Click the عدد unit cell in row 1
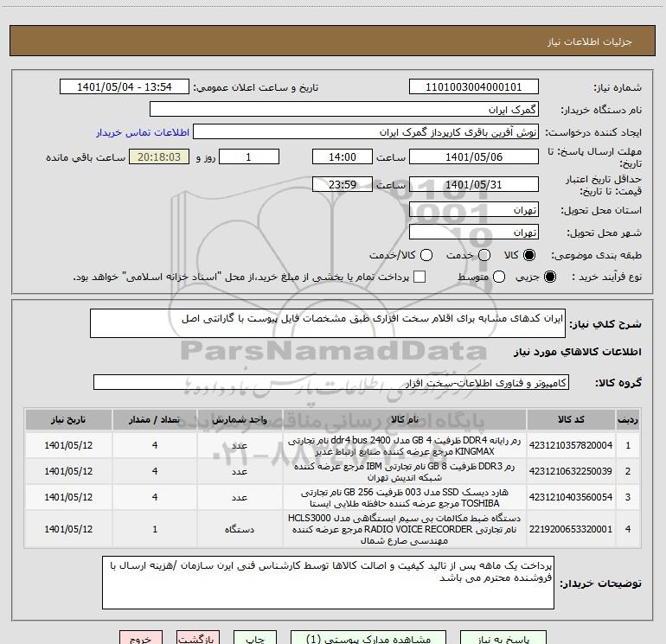This screenshot has height=644, width=666. coord(240,445)
